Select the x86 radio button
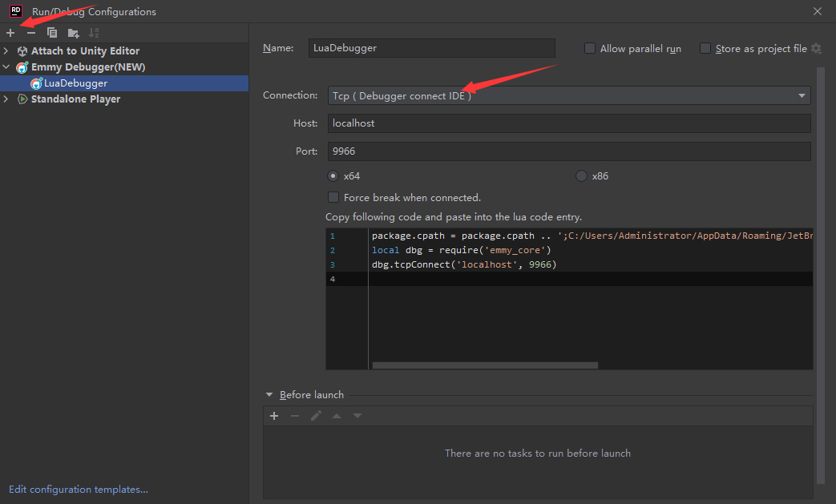 580,175
